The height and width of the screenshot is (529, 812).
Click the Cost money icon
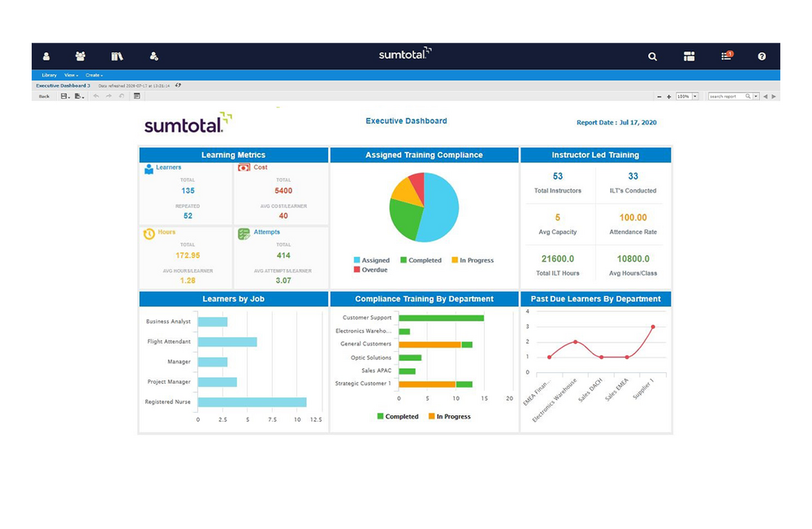[x=244, y=168]
